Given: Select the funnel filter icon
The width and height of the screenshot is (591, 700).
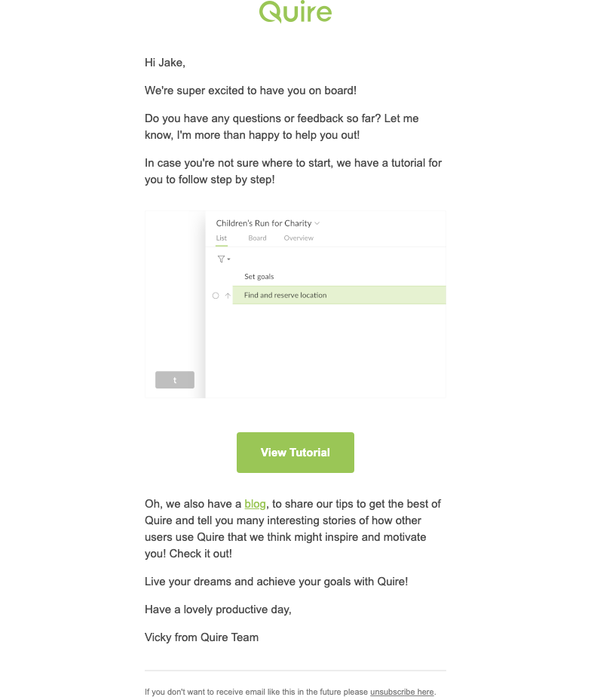Looking at the screenshot, I should [x=219, y=259].
